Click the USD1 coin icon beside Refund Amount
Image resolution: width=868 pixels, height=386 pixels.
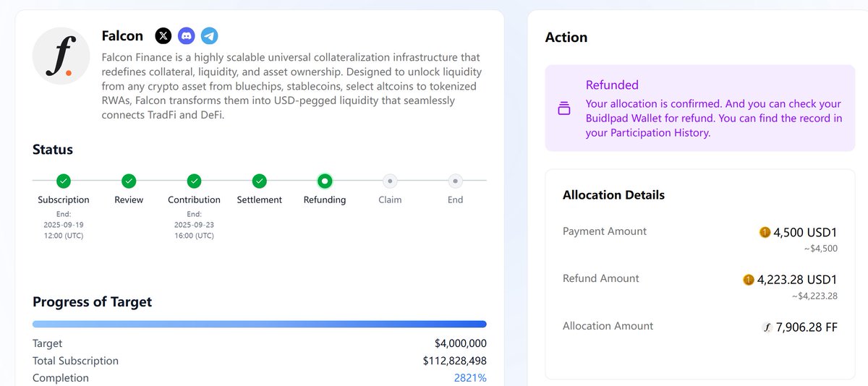(749, 280)
